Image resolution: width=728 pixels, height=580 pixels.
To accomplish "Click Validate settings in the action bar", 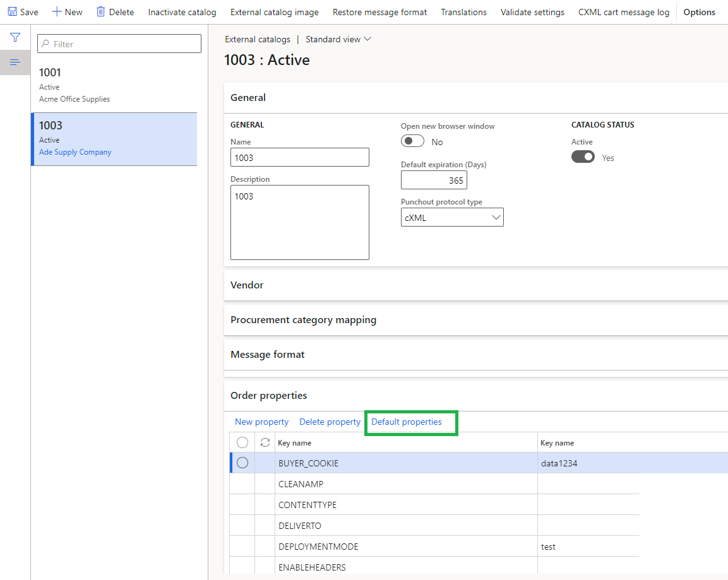I will point(532,12).
